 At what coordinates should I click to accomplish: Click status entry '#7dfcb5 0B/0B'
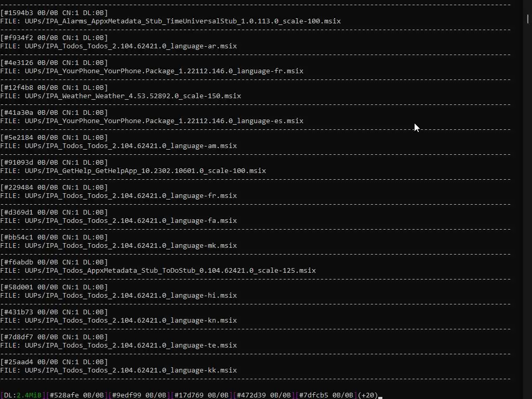tap(326, 395)
